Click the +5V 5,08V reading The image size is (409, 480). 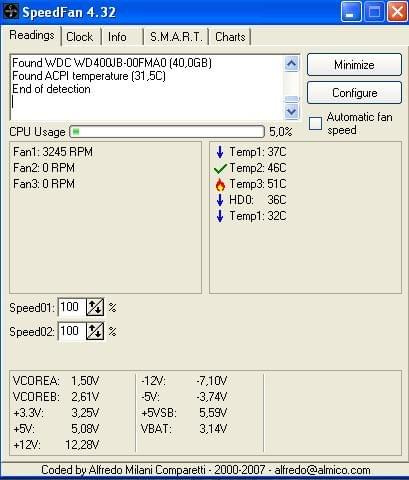point(56,429)
